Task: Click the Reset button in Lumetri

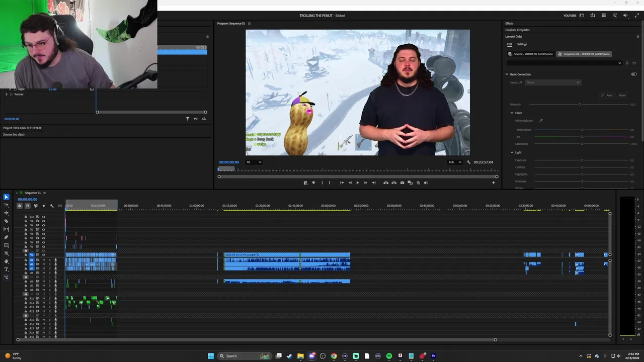Action: (622, 95)
